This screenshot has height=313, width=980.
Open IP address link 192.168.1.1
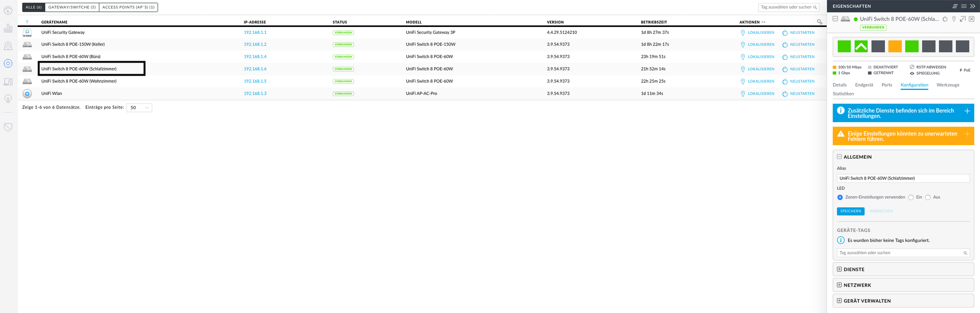pyautogui.click(x=255, y=32)
